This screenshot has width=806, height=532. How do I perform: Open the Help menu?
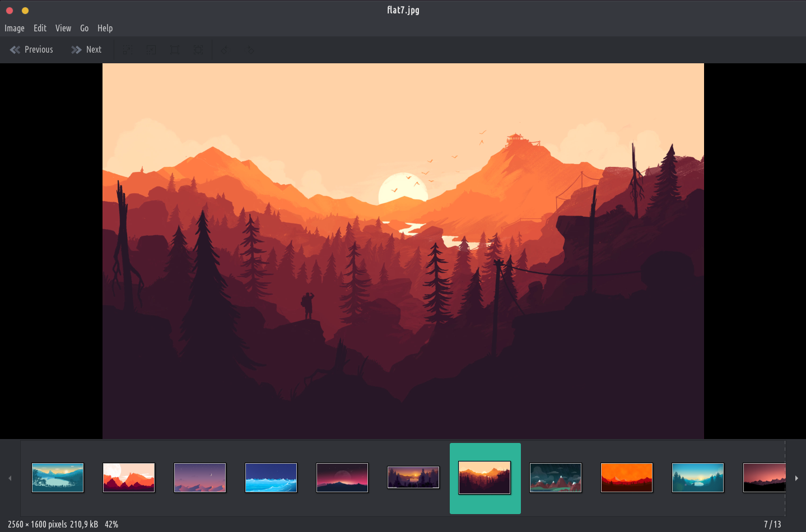pos(105,28)
